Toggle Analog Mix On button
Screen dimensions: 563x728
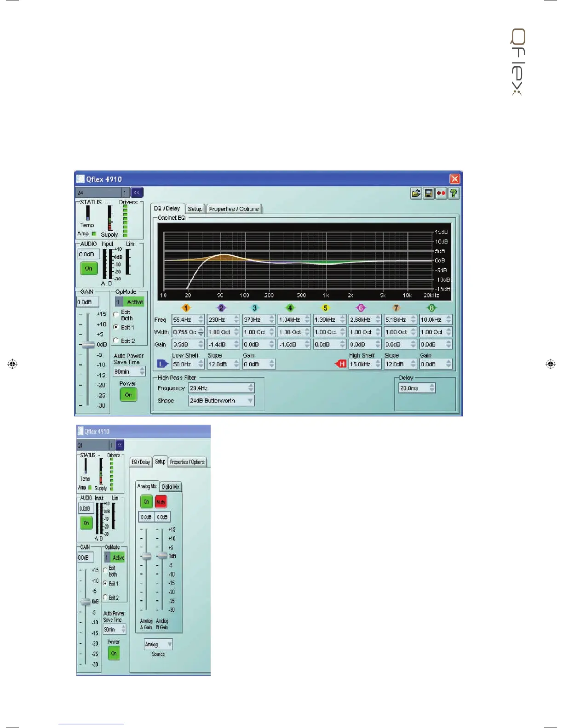pyautogui.click(x=146, y=502)
